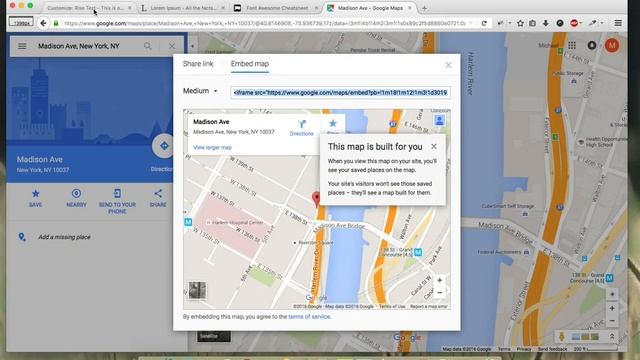Open the Google Maps hamburger menu
The height and width of the screenshot is (360, 640).
click(22, 46)
